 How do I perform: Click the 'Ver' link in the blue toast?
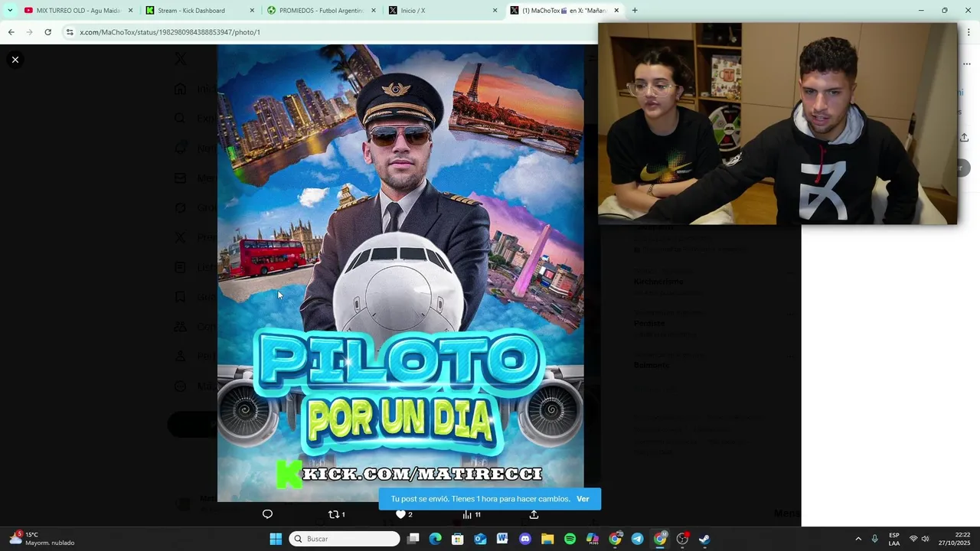tap(583, 499)
